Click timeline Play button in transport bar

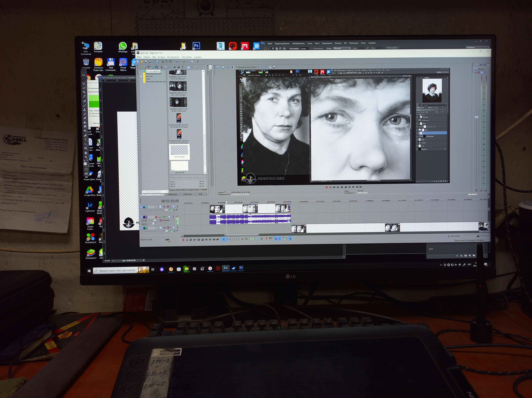click(x=195, y=239)
